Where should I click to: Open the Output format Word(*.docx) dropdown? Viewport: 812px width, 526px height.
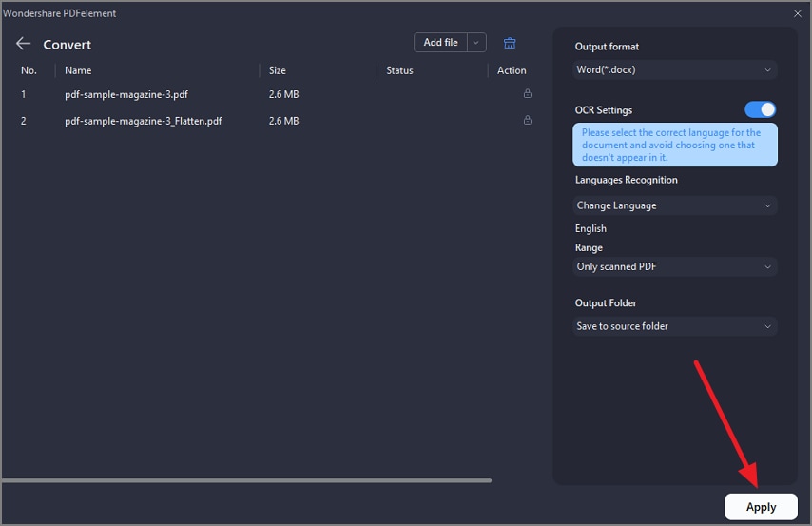click(675, 70)
